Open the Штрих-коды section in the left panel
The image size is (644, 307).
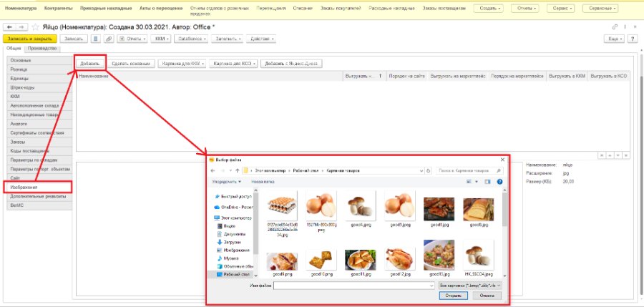[x=39, y=87]
